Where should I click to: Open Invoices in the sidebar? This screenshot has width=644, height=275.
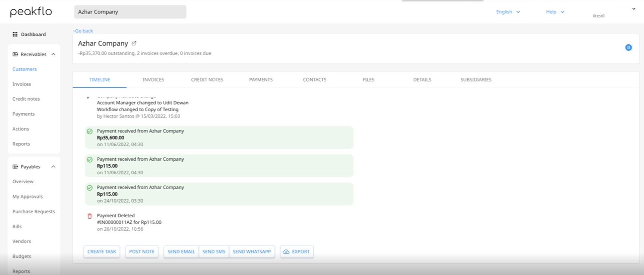[22, 84]
